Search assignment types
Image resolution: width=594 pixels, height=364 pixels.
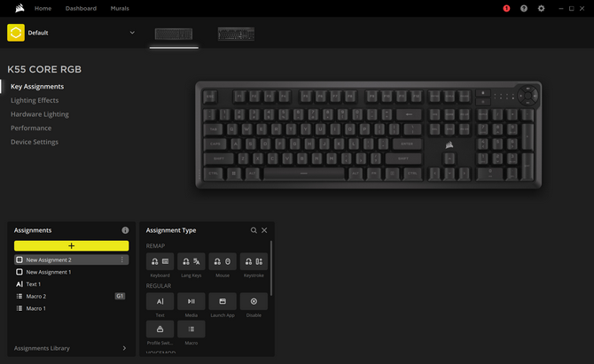[x=254, y=230]
